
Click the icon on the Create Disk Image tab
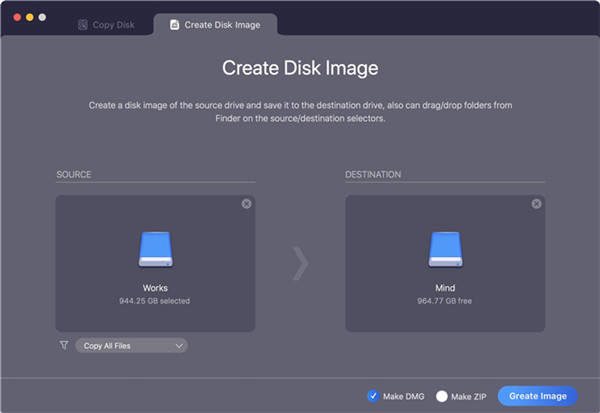[x=175, y=24]
